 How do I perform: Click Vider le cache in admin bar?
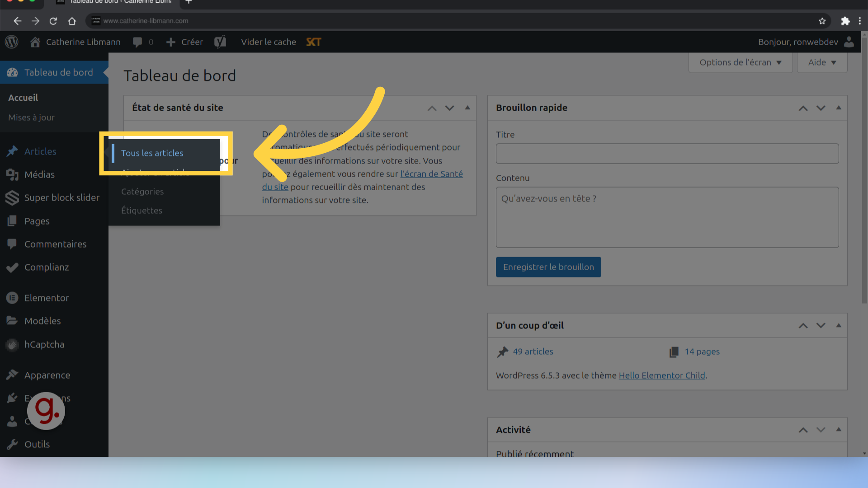point(269,42)
